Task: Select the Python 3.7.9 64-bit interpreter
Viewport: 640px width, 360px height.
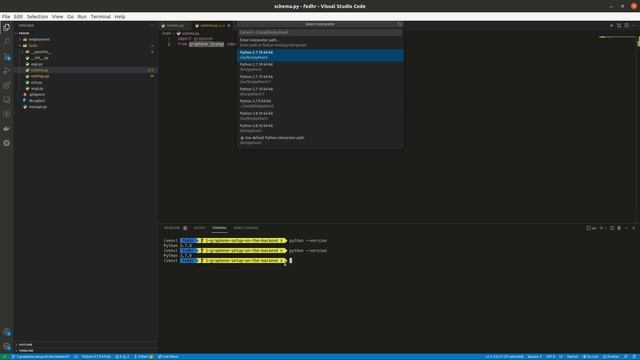Action: point(320,104)
